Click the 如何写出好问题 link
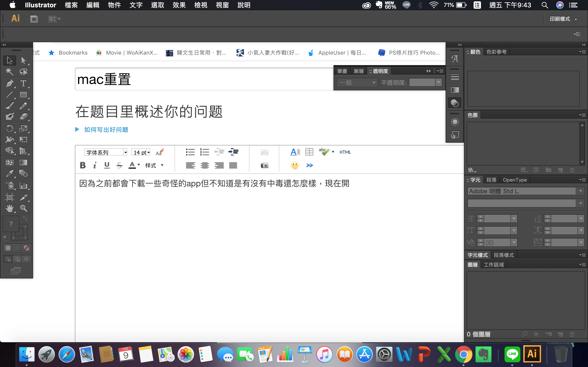Screen dimensions: 588x367 pyautogui.click(x=106, y=130)
